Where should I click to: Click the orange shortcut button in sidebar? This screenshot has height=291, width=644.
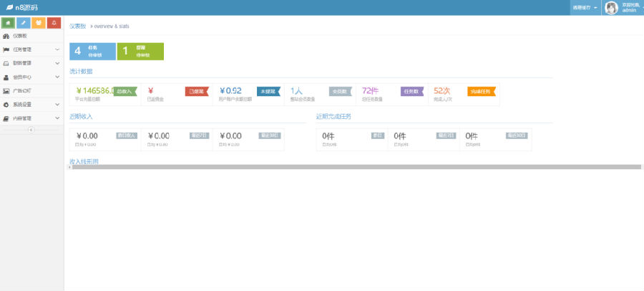click(x=39, y=23)
